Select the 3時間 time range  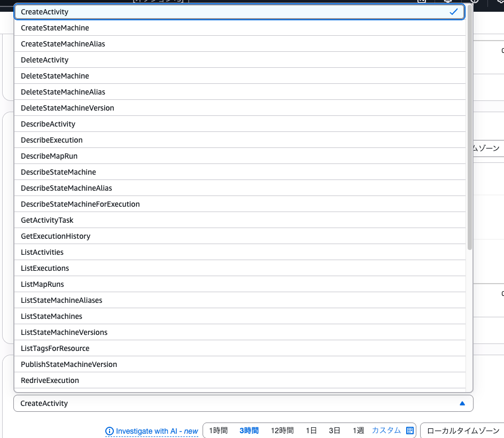(x=249, y=431)
